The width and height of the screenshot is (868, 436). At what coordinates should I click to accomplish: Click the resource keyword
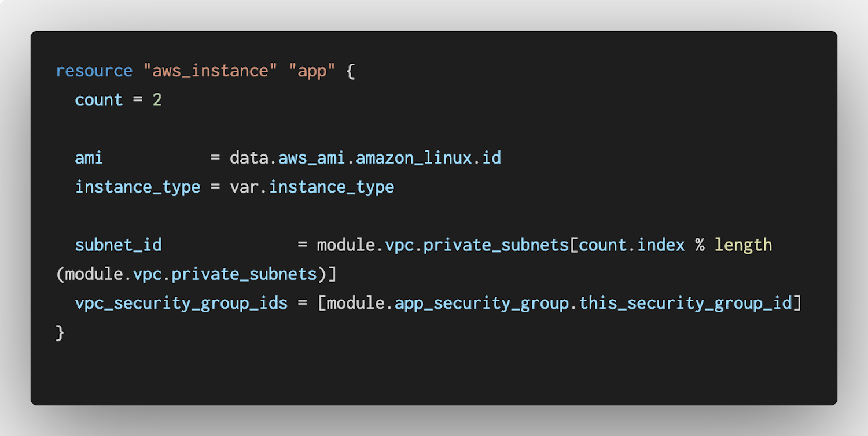click(94, 71)
